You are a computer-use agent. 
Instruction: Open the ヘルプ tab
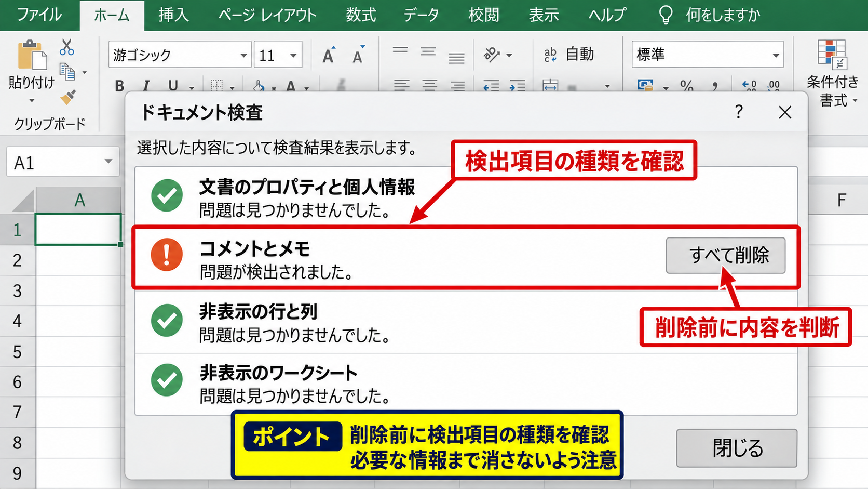pyautogui.click(x=607, y=15)
